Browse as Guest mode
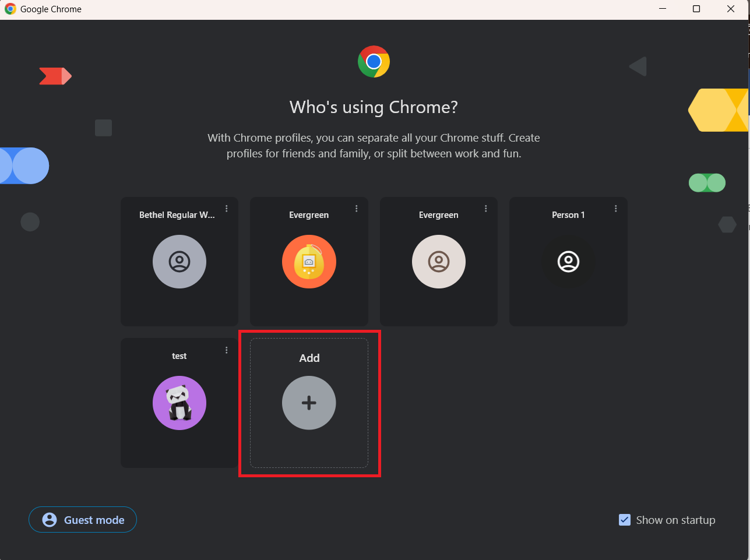This screenshot has height=560, width=750. (82, 519)
